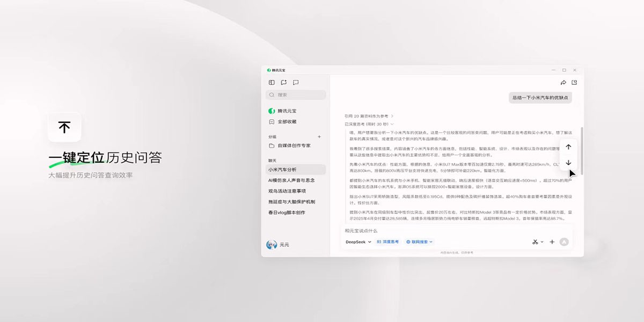Screen dimensions: 644x322
Task: Click the chat scrollbar thumb
Action: coord(582,150)
